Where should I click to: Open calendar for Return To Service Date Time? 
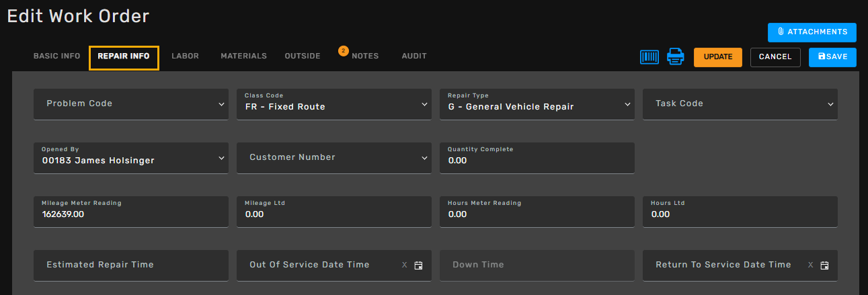pyautogui.click(x=824, y=265)
